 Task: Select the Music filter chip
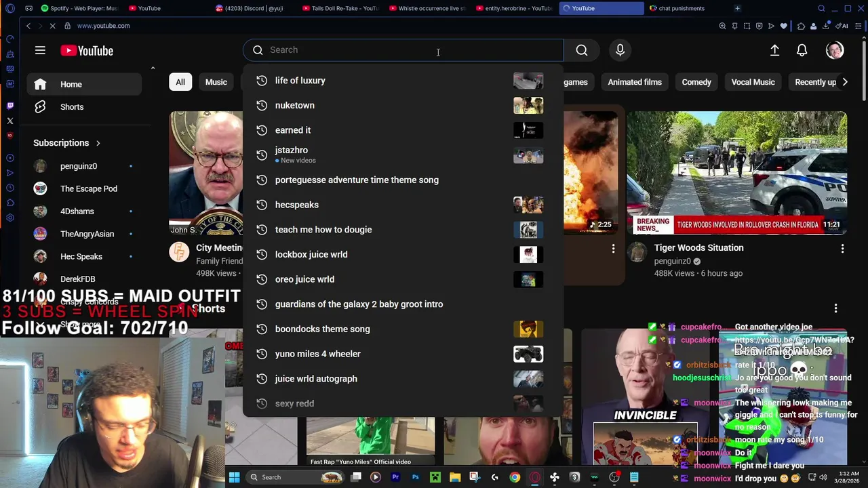216,82
